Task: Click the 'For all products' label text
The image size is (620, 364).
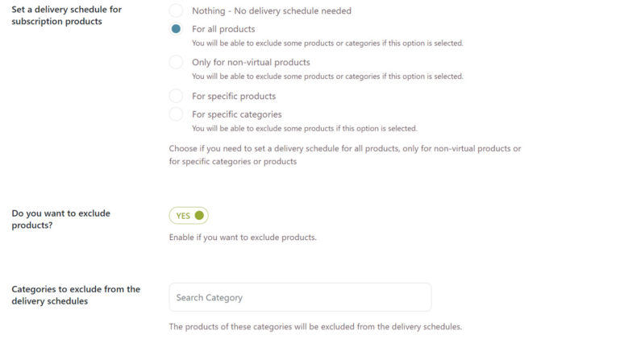Action: tap(223, 29)
